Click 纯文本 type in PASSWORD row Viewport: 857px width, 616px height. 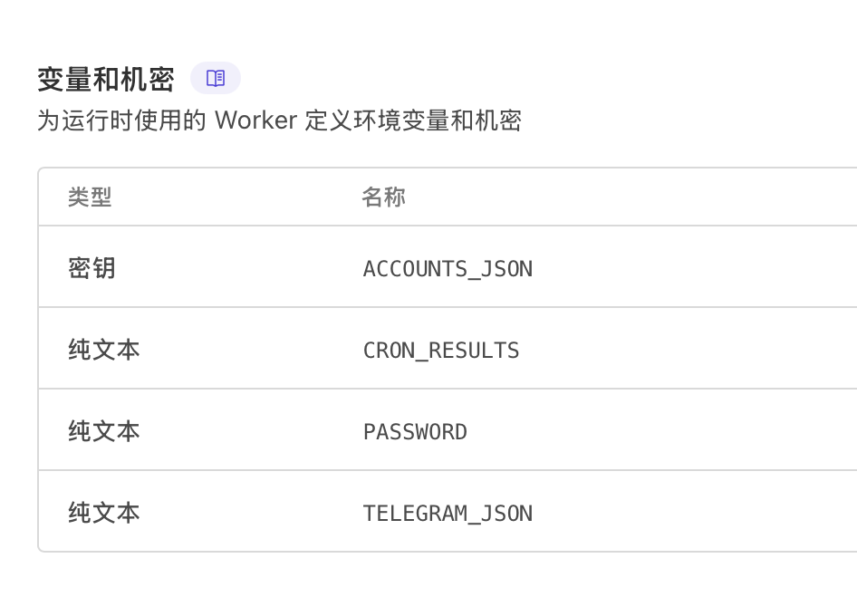click(104, 431)
